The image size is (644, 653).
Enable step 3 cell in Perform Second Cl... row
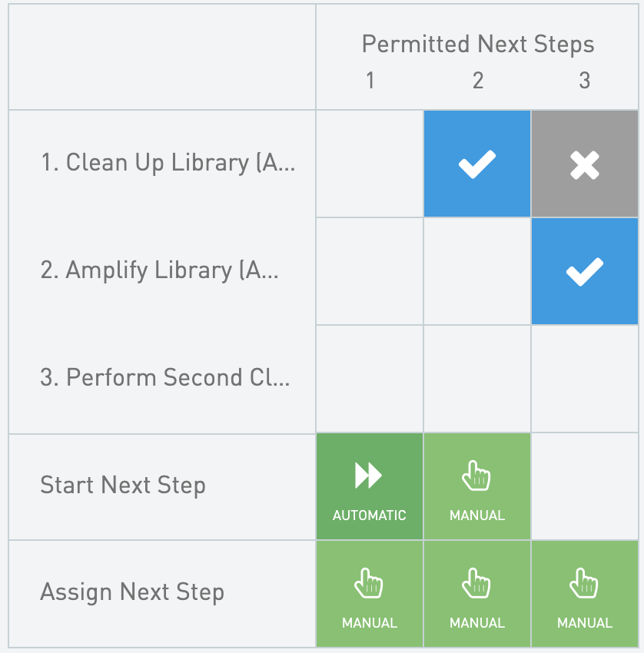pyautogui.click(x=584, y=379)
